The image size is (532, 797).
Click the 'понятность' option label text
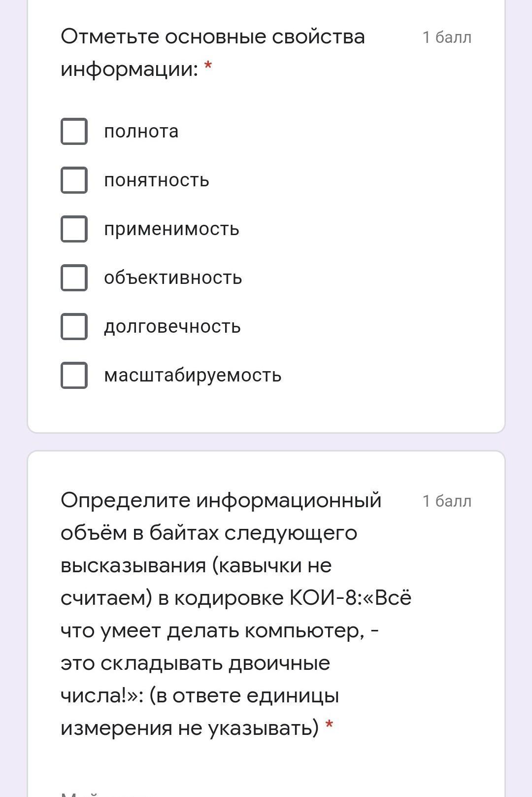click(x=156, y=180)
